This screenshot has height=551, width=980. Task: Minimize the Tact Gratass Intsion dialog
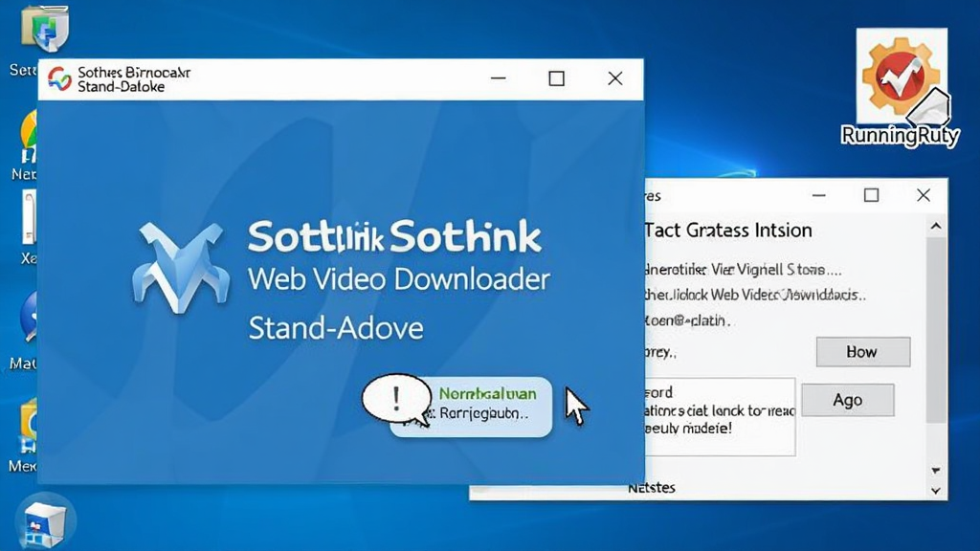[x=819, y=195]
